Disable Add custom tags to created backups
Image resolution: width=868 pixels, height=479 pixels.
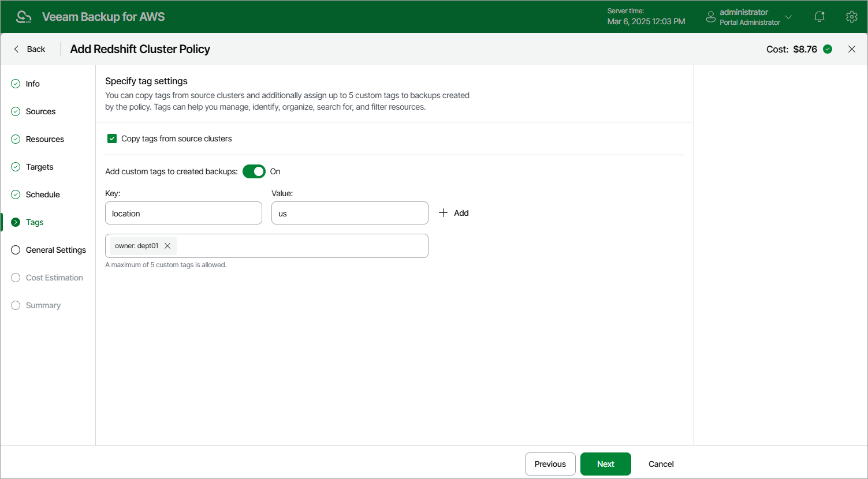tap(254, 171)
